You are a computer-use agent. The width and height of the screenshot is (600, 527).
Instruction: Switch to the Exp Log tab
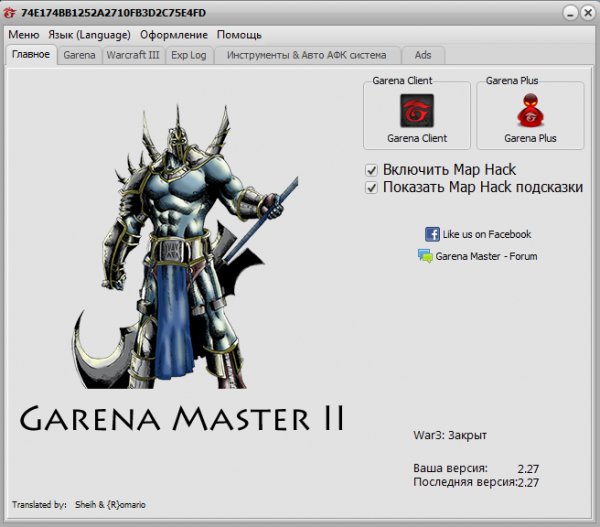coord(189,55)
